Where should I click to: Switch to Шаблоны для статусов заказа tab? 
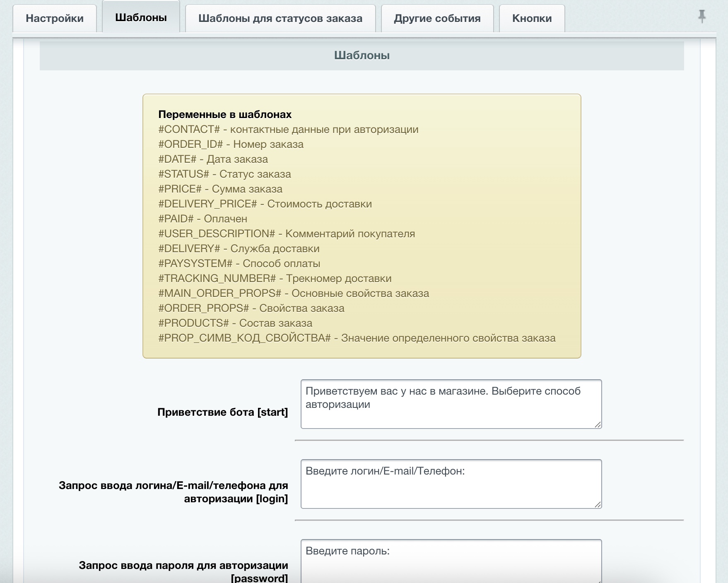(280, 19)
